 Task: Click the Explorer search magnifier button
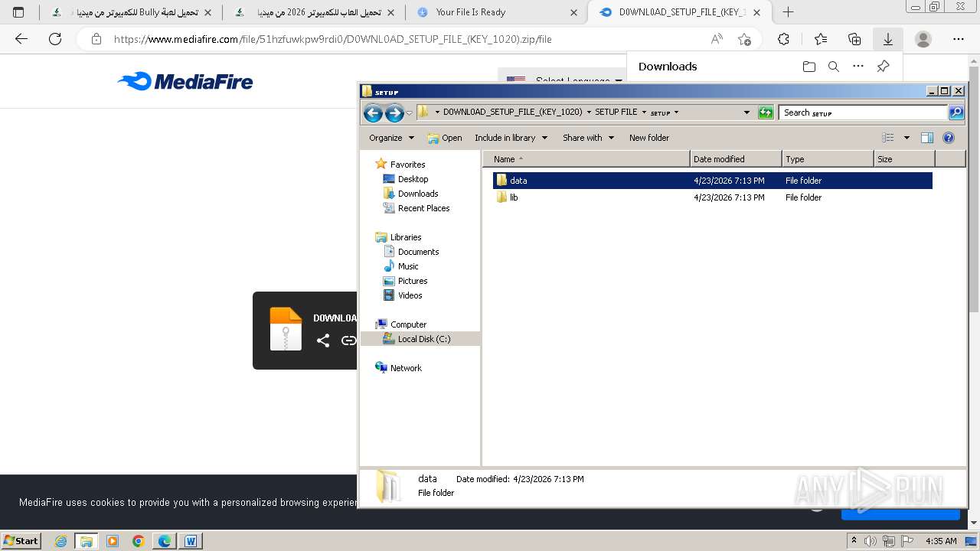click(956, 112)
